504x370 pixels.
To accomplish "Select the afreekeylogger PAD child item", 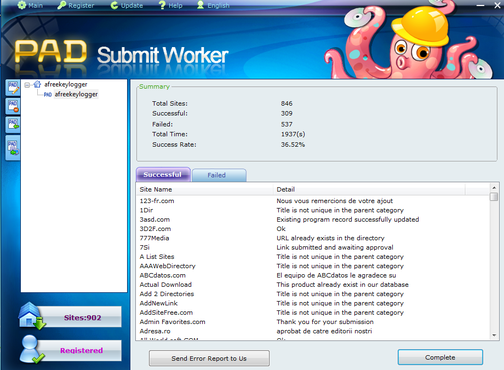I will pos(76,94).
